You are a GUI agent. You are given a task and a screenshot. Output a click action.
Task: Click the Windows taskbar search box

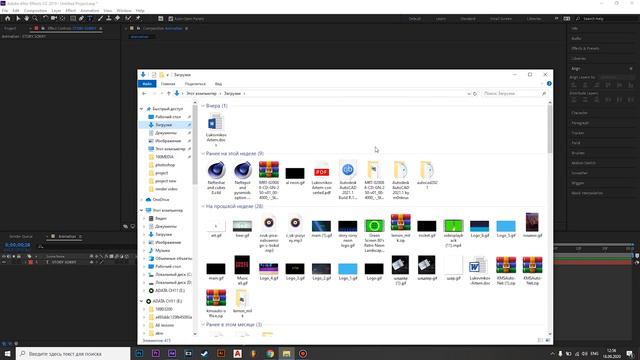point(73,353)
